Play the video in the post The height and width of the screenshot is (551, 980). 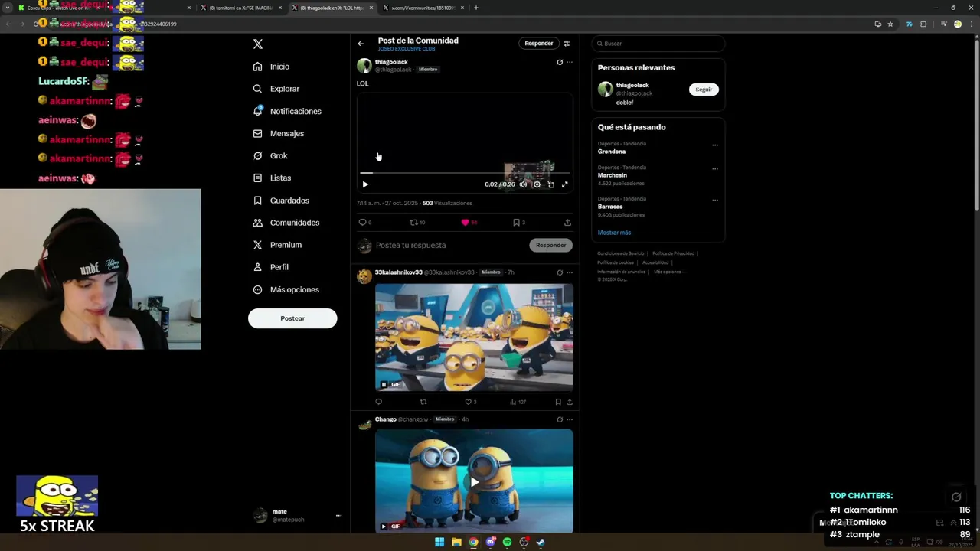(365, 184)
